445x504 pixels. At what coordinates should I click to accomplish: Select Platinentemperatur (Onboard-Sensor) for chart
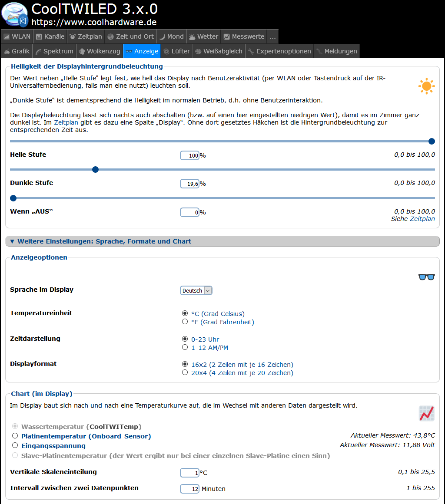[x=15, y=436]
